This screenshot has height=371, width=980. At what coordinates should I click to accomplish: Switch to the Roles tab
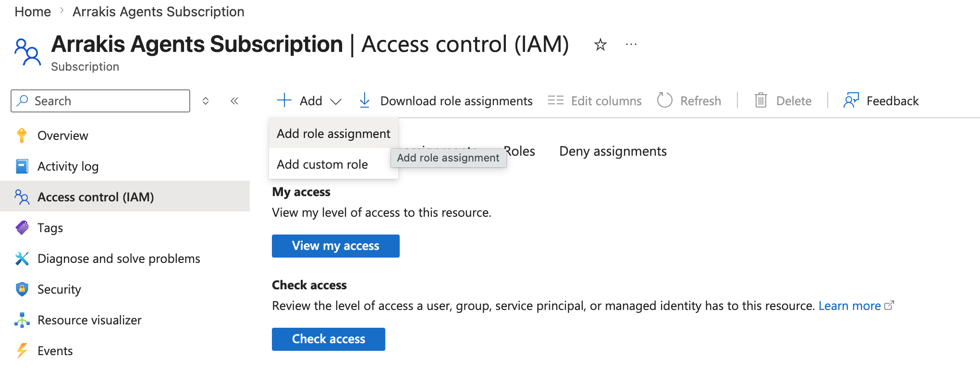(519, 151)
